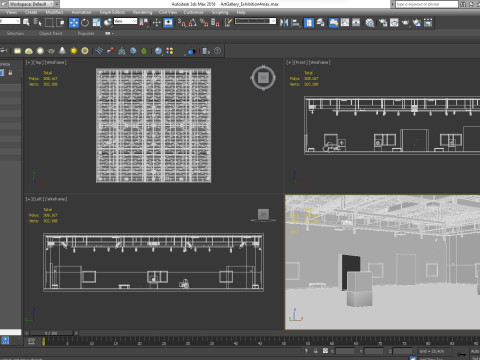This screenshot has width=480, height=360.
Task: Click the yellow sun light icon
Action: tap(74, 51)
